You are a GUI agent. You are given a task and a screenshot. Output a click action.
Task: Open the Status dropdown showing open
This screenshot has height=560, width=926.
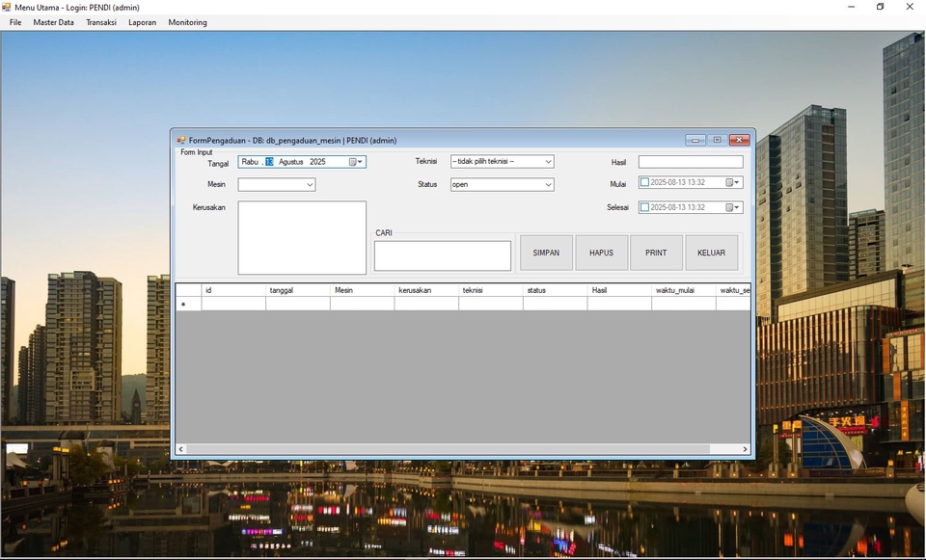point(548,185)
